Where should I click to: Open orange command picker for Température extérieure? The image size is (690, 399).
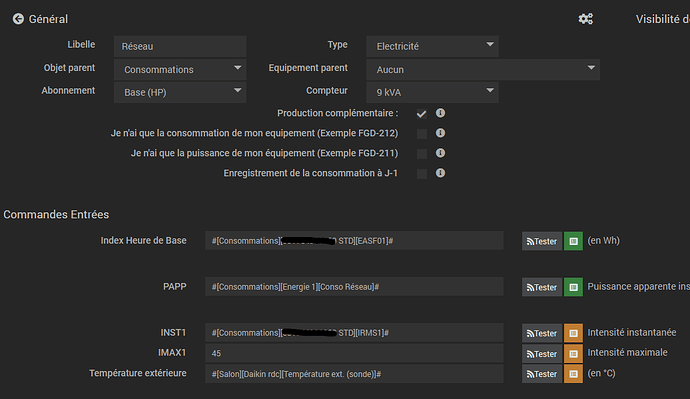(573, 374)
